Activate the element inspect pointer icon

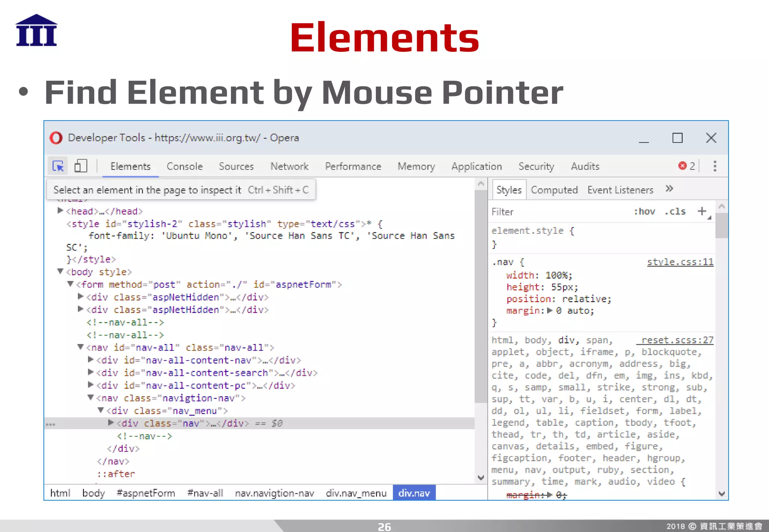coord(58,166)
